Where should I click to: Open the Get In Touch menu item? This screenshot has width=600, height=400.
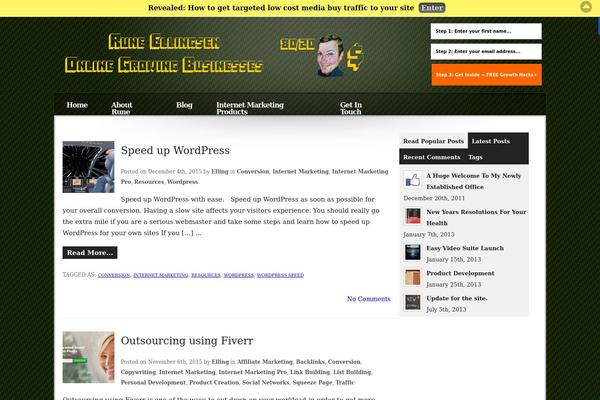pyautogui.click(x=351, y=108)
